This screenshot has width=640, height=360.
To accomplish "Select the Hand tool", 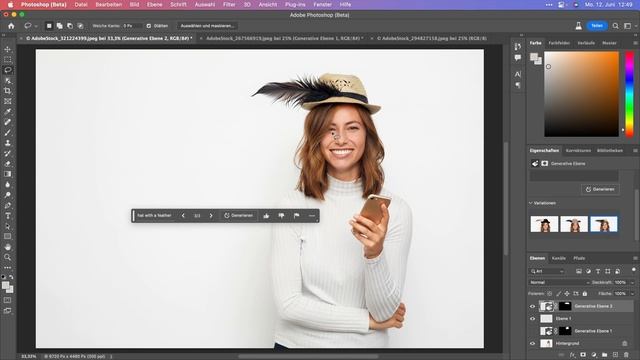I will (7, 247).
